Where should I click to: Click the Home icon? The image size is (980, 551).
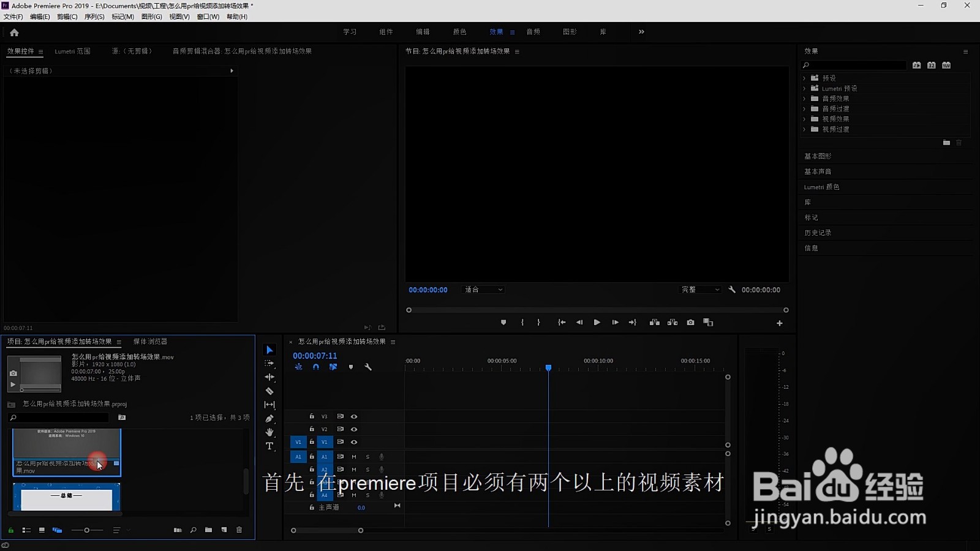tap(14, 32)
